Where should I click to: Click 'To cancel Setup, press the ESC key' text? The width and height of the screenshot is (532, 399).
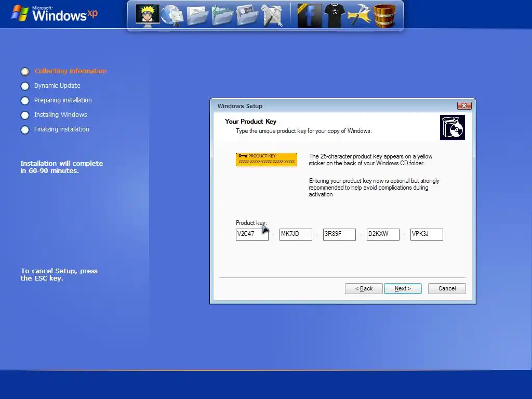[x=59, y=274]
